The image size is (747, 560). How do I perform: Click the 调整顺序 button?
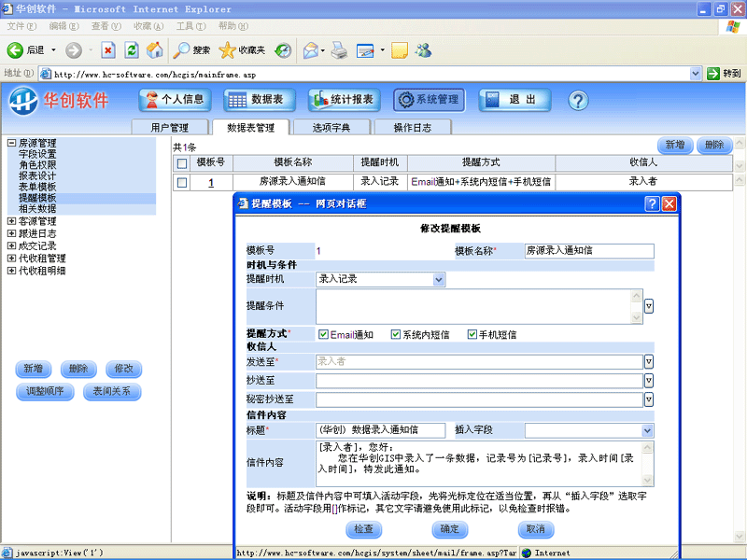click(45, 391)
